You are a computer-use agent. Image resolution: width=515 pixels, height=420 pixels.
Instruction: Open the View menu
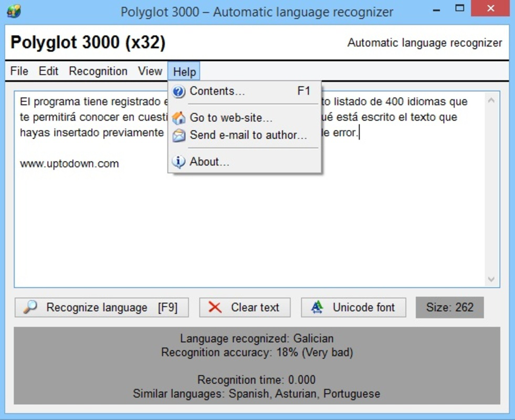(x=150, y=71)
